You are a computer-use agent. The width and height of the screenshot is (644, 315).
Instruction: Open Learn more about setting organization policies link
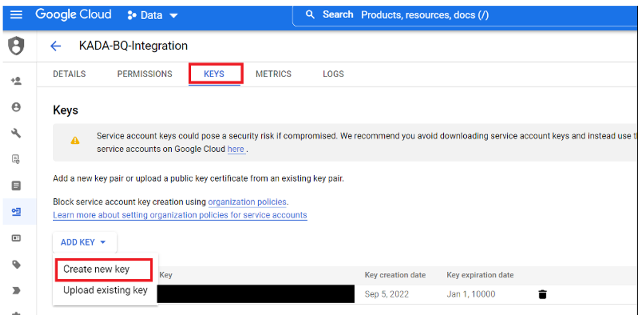click(x=180, y=215)
